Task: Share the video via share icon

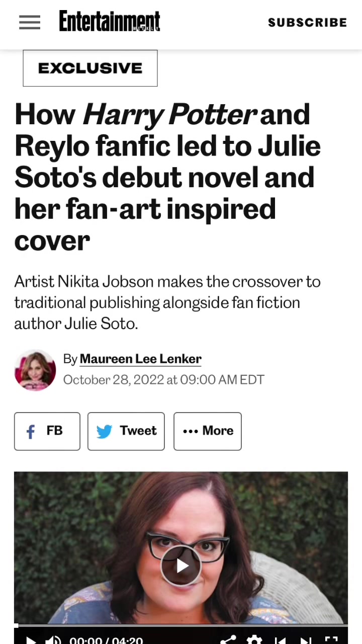Action: pos(228,640)
